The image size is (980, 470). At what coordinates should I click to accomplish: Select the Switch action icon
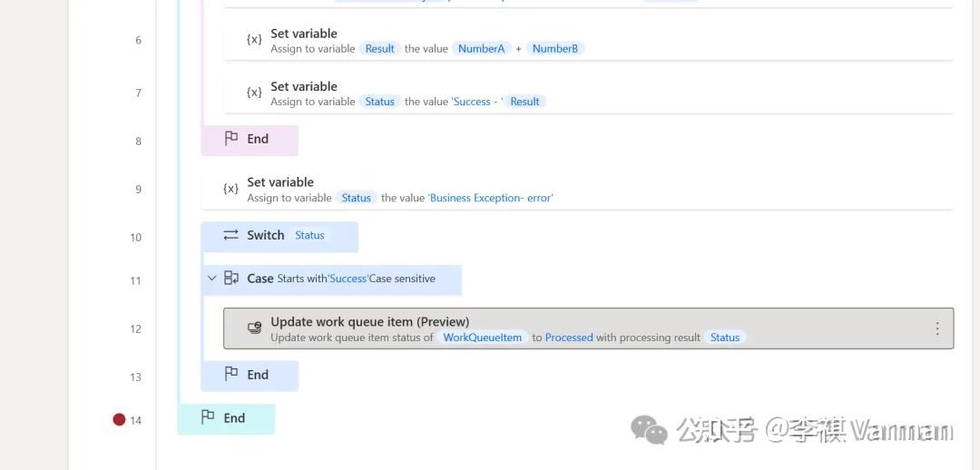[230, 235]
